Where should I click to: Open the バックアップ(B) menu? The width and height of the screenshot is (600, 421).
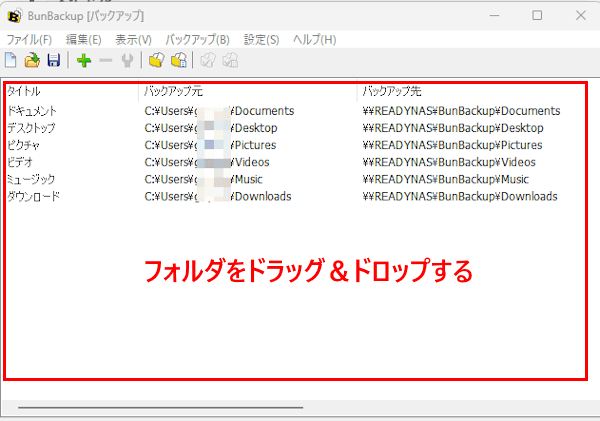197,39
